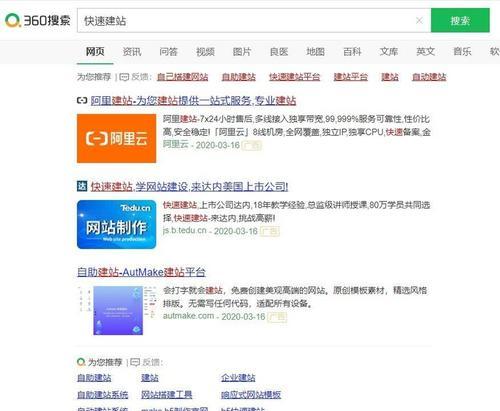Click the 快速建站平台 suggestion link
Screen dimensions: 500x411
pos(295,77)
